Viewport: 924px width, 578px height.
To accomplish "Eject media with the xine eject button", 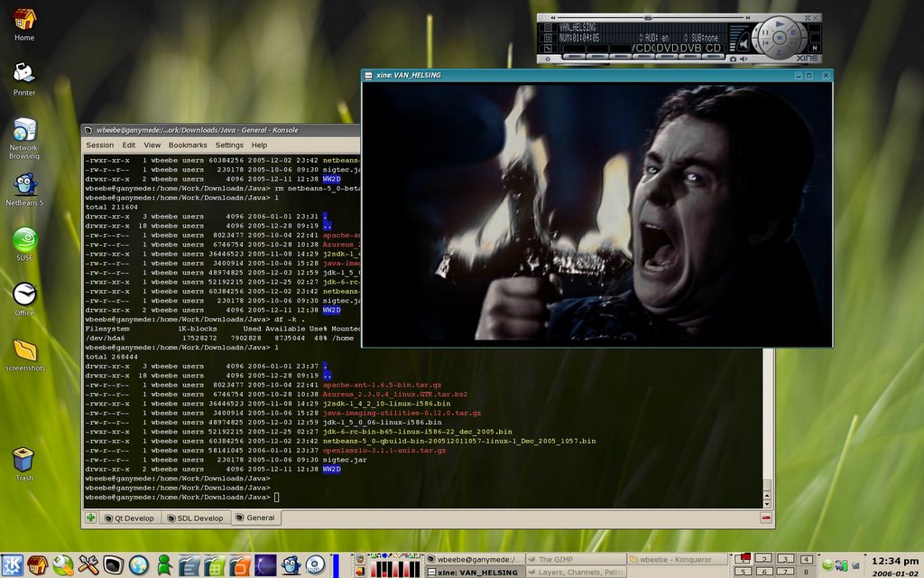I will click(781, 51).
